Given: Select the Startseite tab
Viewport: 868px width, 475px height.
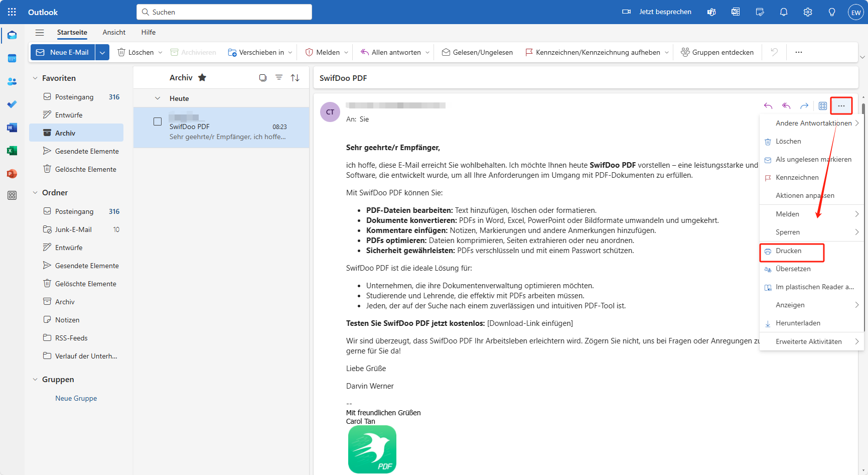Looking at the screenshot, I should (x=72, y=32).
